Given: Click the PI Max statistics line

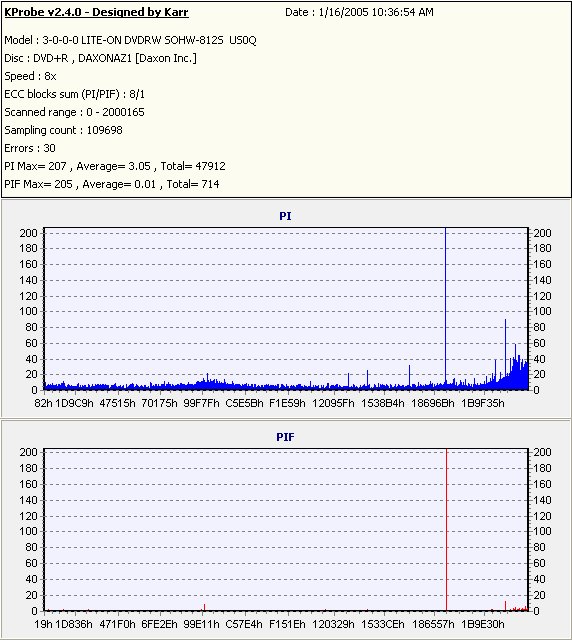Looking at the screenshot, I should click(x=115, y=166).
